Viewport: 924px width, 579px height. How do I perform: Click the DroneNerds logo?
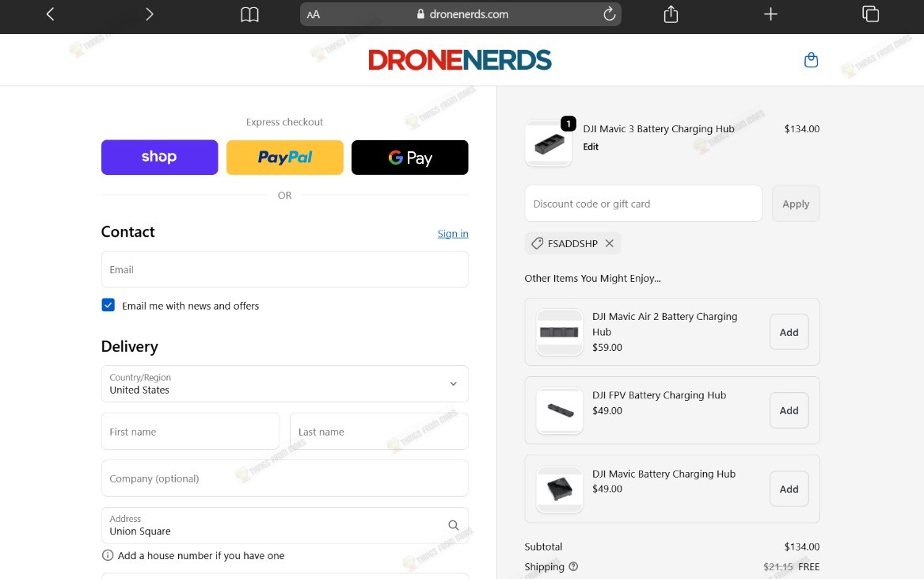(460, 60)
